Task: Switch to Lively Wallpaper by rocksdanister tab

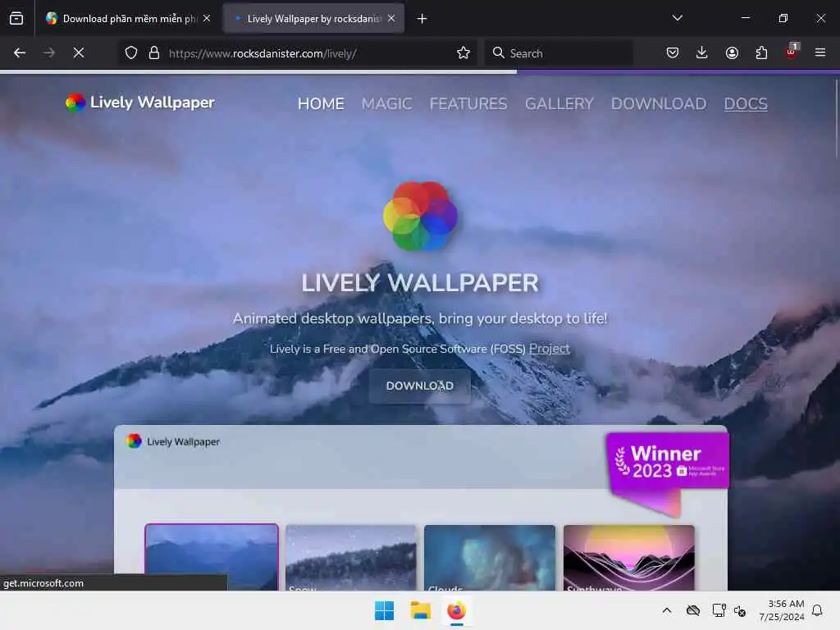Action: pyautogui.click(x=313, y=19)
